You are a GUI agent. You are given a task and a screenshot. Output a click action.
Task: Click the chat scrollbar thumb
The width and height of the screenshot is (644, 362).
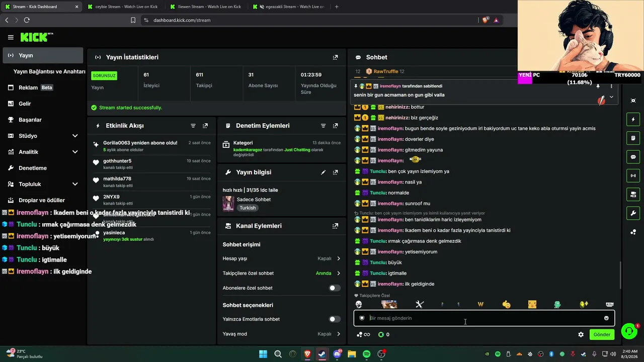[620, 276]
